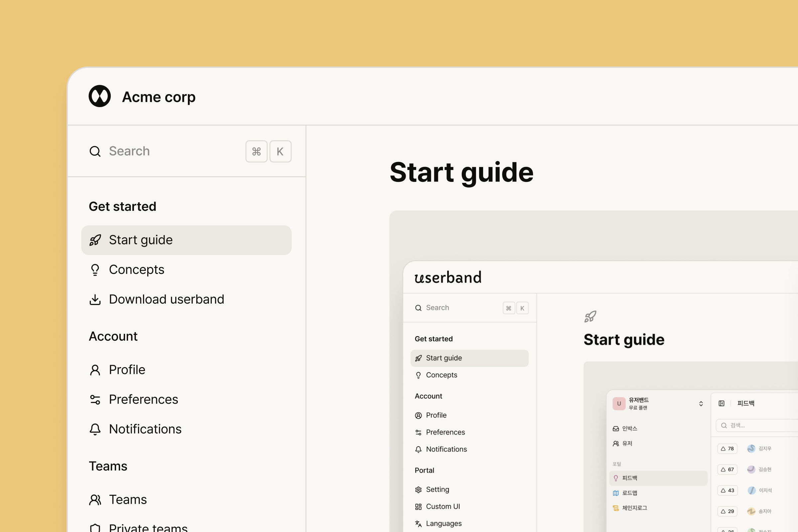Click the rocket icon beside Start guide
Viewport: 798px width, 532px height.
(95, 240)
